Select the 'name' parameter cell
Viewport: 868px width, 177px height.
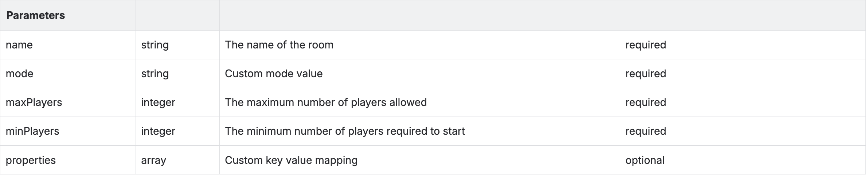pos(19,45)
